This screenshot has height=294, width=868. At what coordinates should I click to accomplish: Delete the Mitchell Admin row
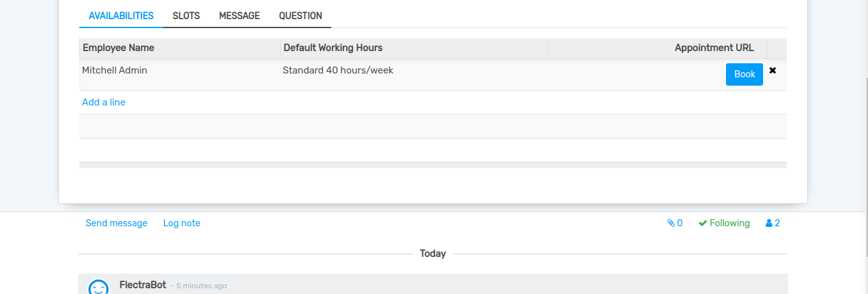click(773, 71)
